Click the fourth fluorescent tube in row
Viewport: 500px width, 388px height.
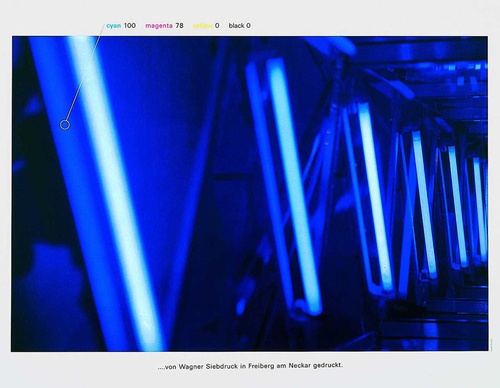click(x=424, y=204)
